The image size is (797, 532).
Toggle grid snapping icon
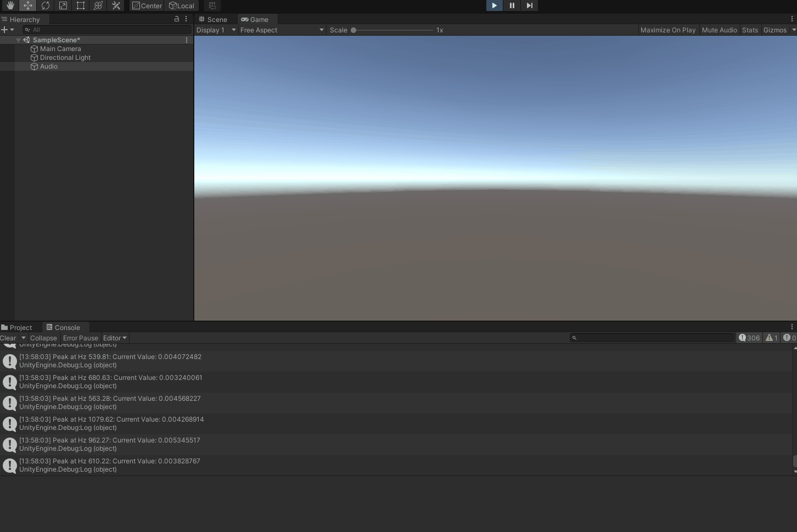[x=212, y=5]
